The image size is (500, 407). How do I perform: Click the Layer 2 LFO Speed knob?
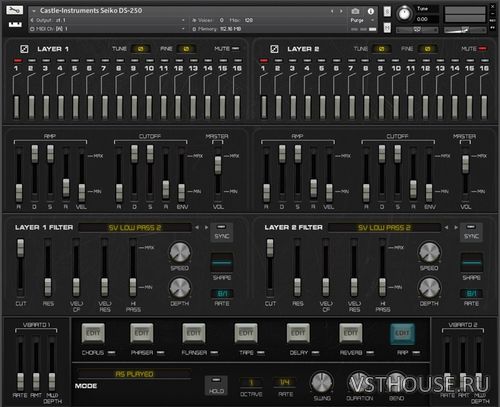429,252
